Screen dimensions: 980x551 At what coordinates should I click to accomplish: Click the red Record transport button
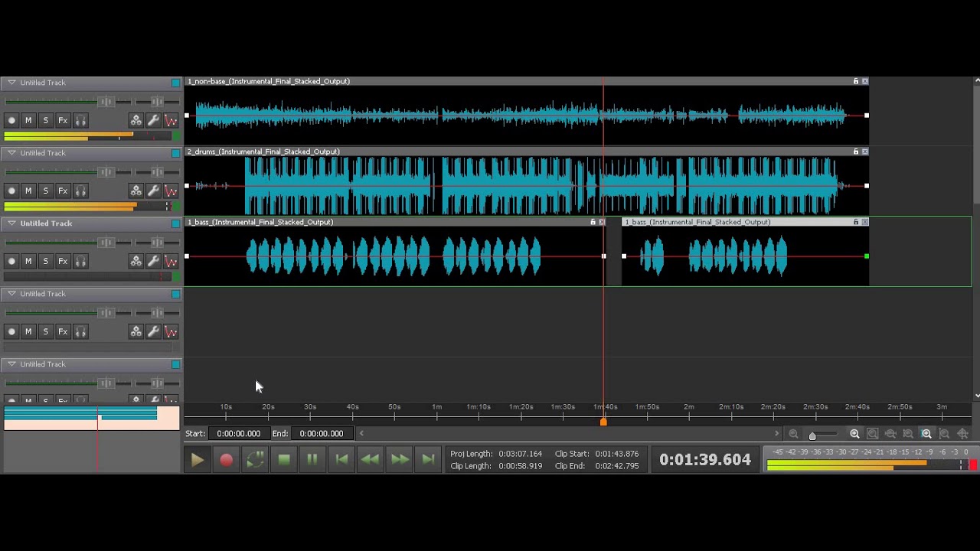click(226, 460)
